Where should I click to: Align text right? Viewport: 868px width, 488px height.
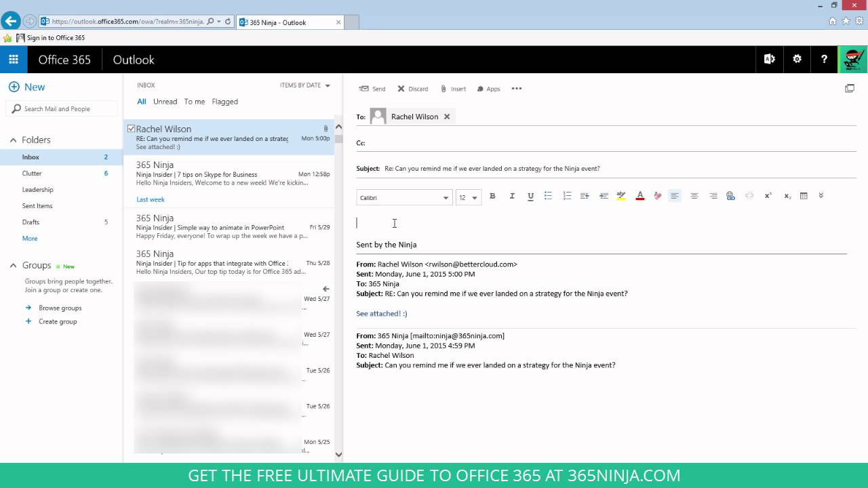713,196
